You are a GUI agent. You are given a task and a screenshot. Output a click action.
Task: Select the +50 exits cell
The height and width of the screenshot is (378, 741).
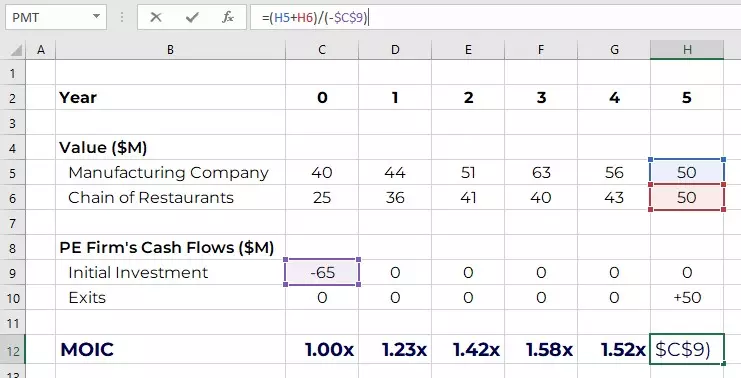point(687,298)
